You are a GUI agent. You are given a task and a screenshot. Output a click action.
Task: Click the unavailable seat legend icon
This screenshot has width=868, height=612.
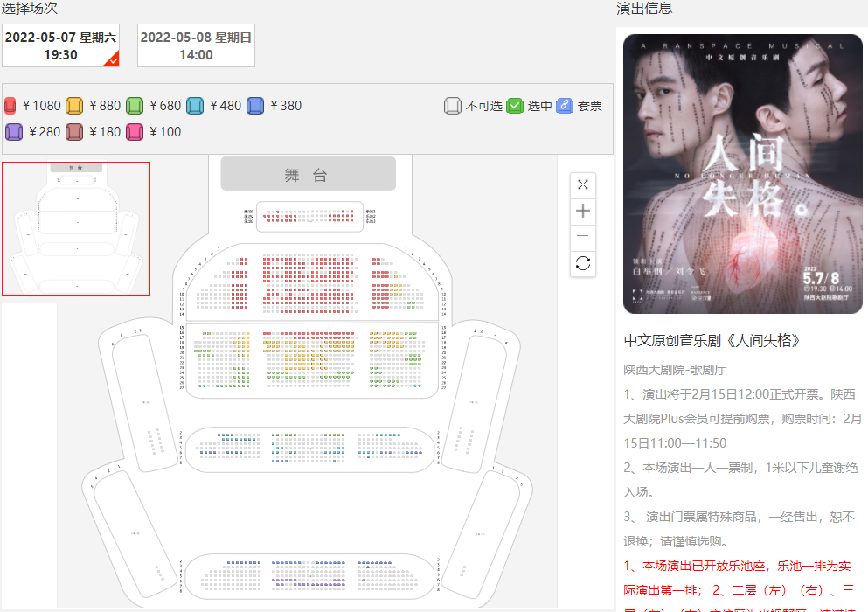[x=453, y=106]
